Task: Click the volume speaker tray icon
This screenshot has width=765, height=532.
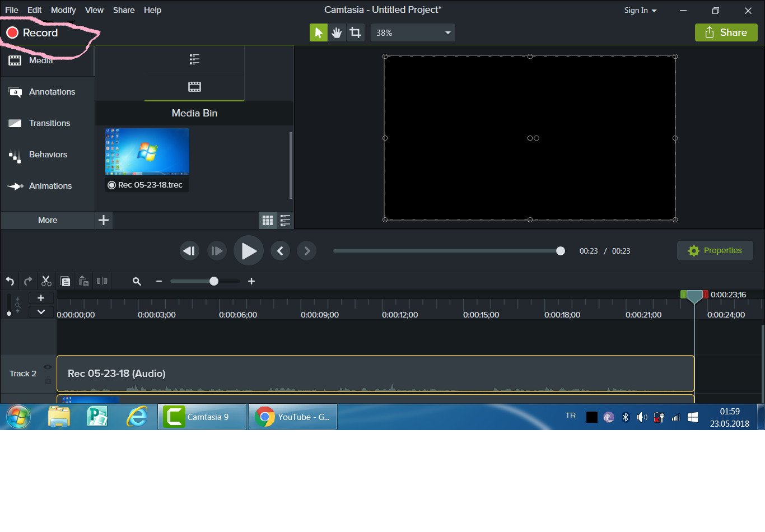Action: coord(642,417)
